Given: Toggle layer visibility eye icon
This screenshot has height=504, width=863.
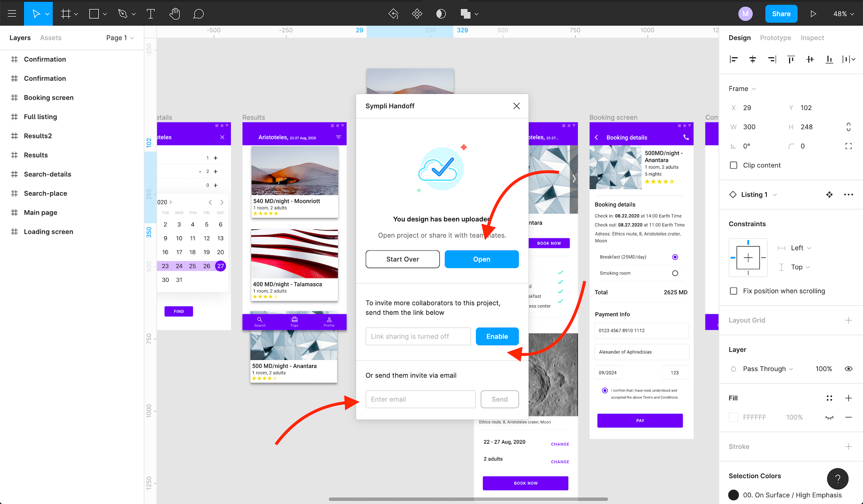Looking at the screenshot, I should coord(848,369).
